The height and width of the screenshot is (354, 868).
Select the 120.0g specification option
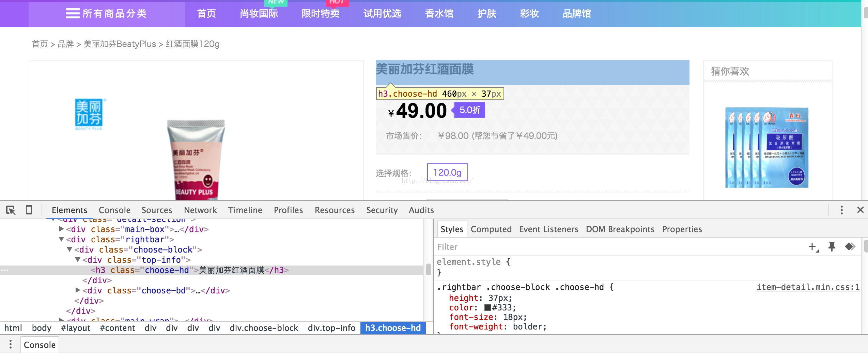point(447,172)
